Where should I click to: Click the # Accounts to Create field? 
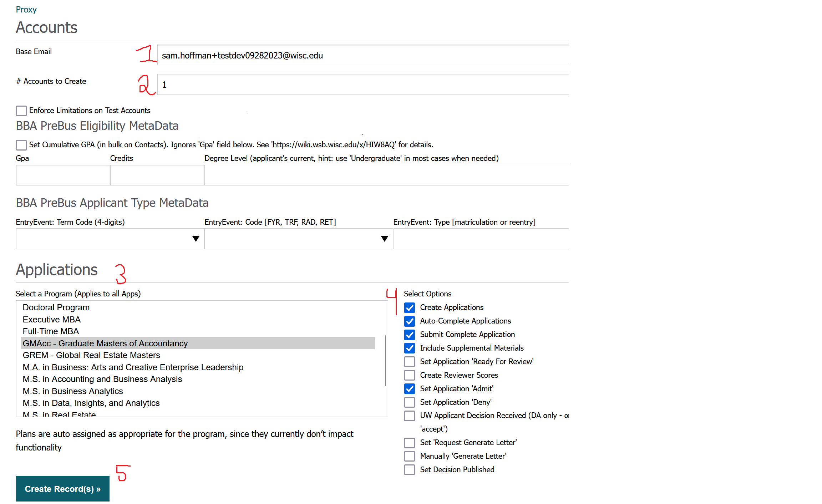pos(362,85)
